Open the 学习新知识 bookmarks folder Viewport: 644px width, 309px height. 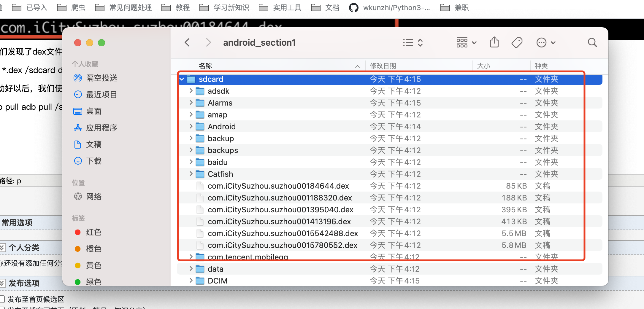click(224, 8)
